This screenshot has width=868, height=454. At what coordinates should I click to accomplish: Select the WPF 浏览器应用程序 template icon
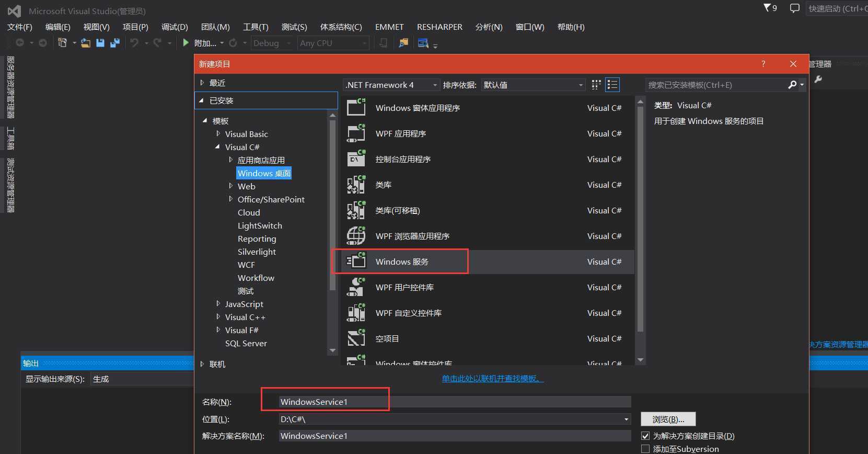[356, 236]
